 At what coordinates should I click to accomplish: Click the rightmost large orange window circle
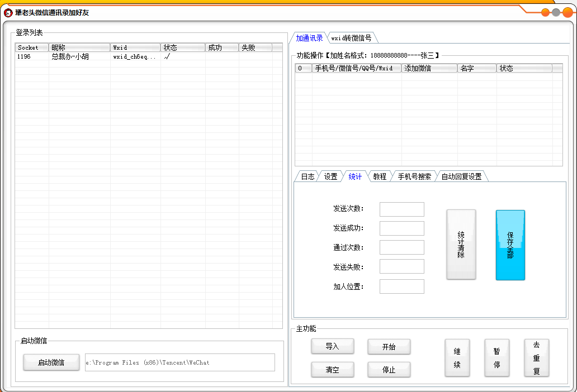pos(568,12)
